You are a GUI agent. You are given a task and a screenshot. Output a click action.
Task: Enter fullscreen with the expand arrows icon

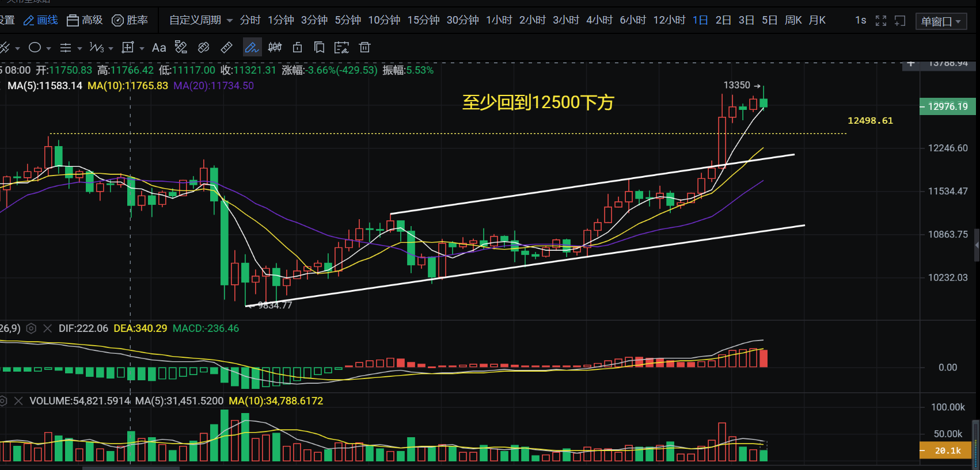click(881, 21)
